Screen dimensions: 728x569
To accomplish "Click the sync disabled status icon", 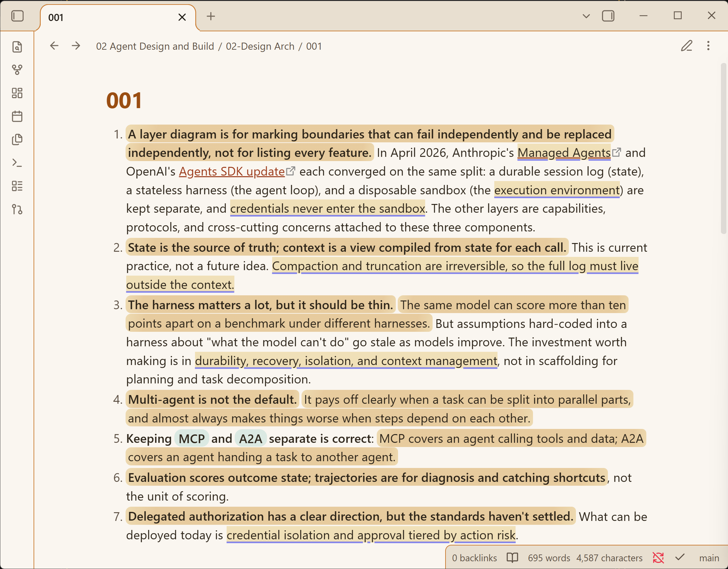I will click(658, 557).
